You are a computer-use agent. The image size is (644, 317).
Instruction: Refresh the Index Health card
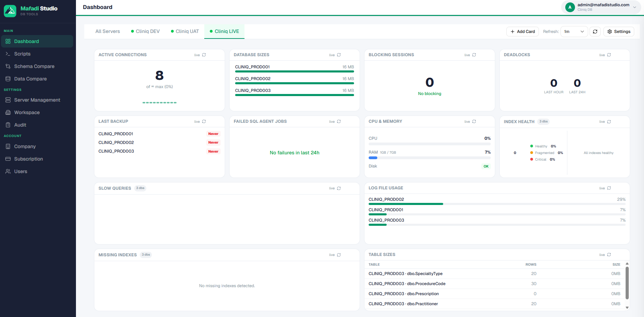pos(609,122)
